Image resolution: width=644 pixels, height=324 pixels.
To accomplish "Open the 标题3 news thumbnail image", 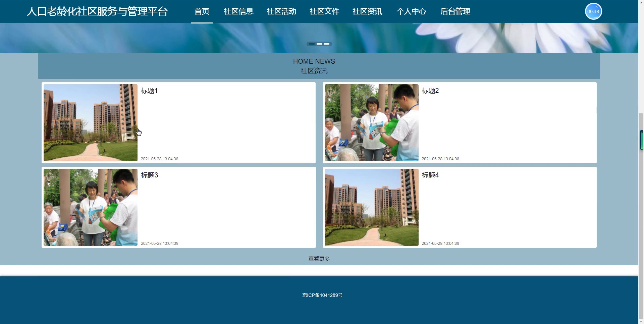I will point(91,207).
